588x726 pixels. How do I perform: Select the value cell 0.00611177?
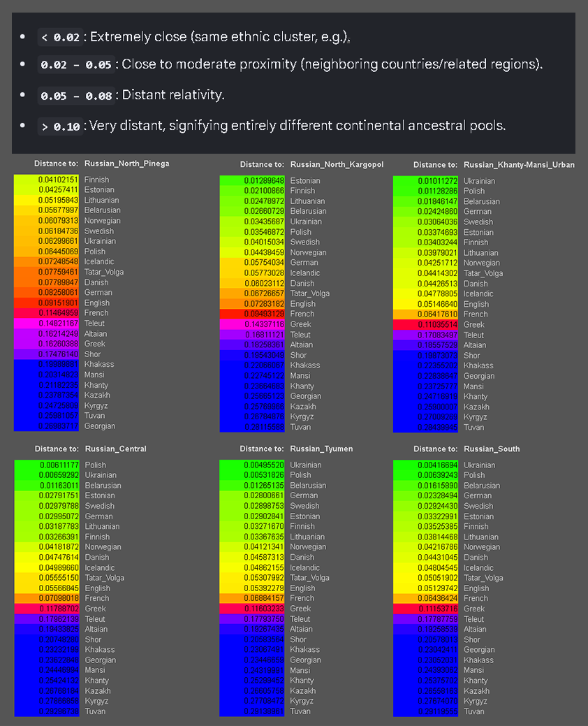pos(47,465)
